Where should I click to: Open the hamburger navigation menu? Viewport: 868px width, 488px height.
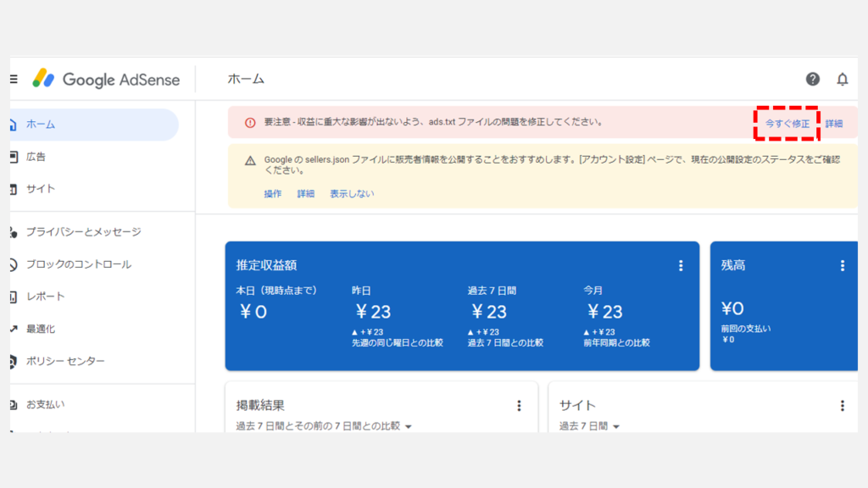14,79
